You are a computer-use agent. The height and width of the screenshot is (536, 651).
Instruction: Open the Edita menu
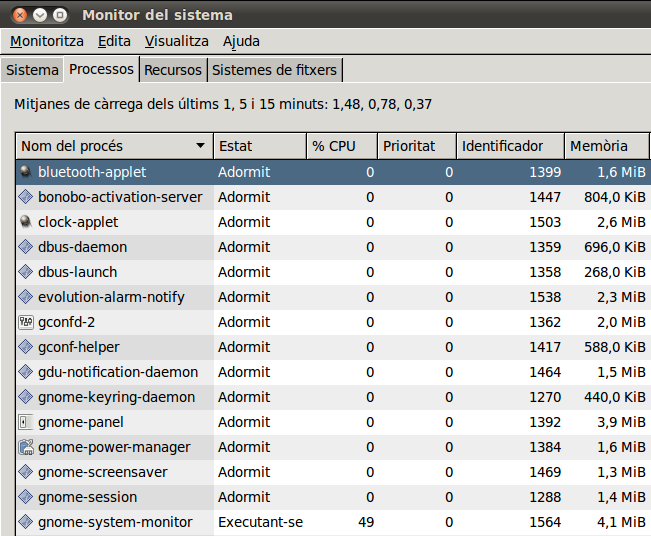pos(114,41)
